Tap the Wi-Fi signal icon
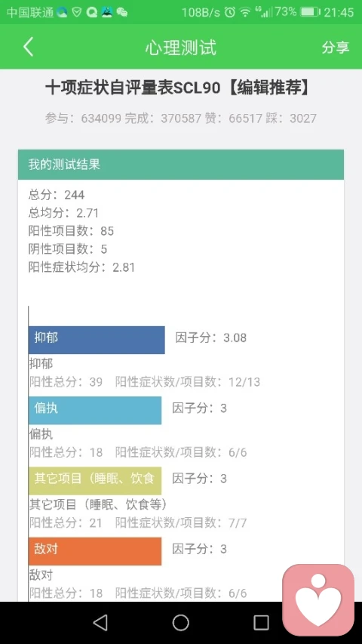 tap(245, 12)
